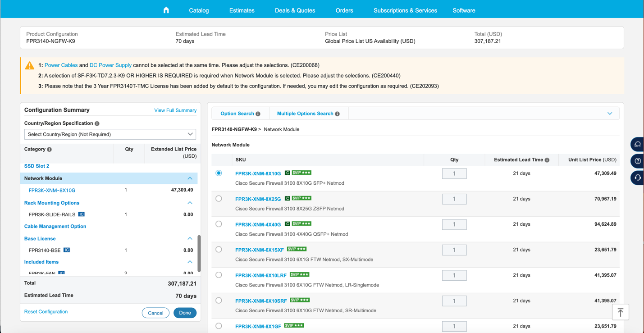The image size is (644, 333).
Task: Click VIP badge beside FPR3K-XNM-6X10LRF
Action: (299, 275)
